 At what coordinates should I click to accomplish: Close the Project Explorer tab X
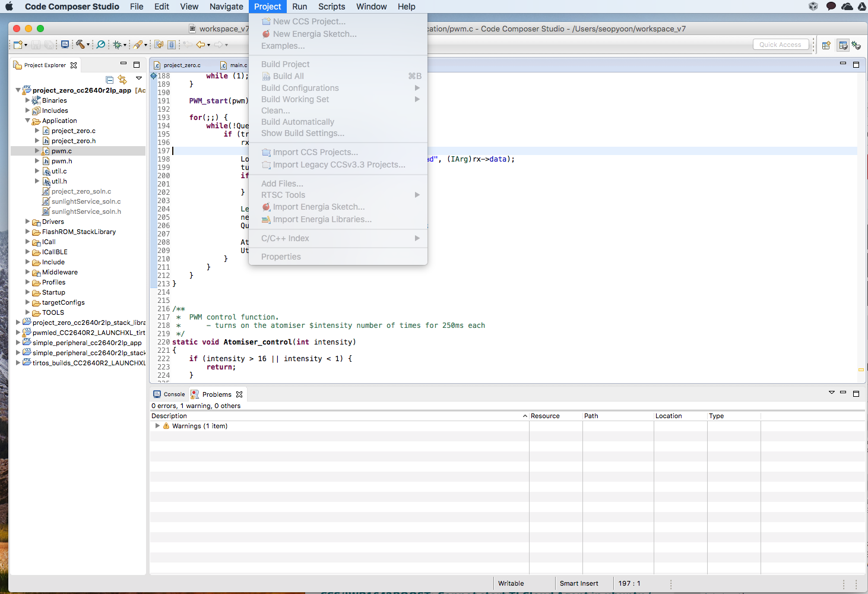click(x=74, y=65)
